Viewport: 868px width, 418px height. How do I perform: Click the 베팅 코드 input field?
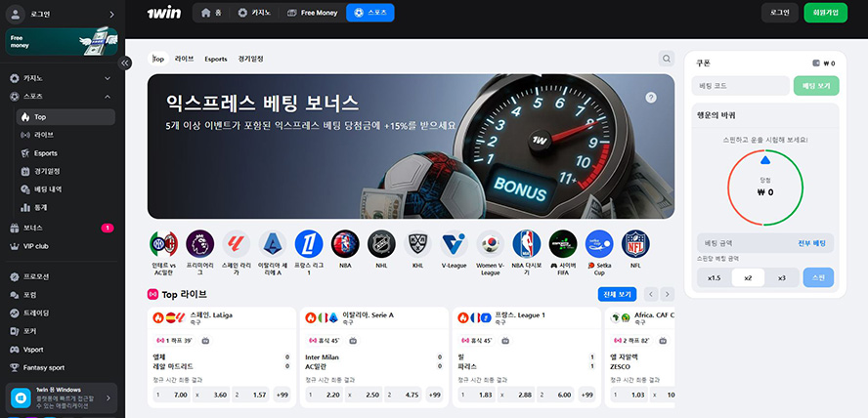point(741,86)
